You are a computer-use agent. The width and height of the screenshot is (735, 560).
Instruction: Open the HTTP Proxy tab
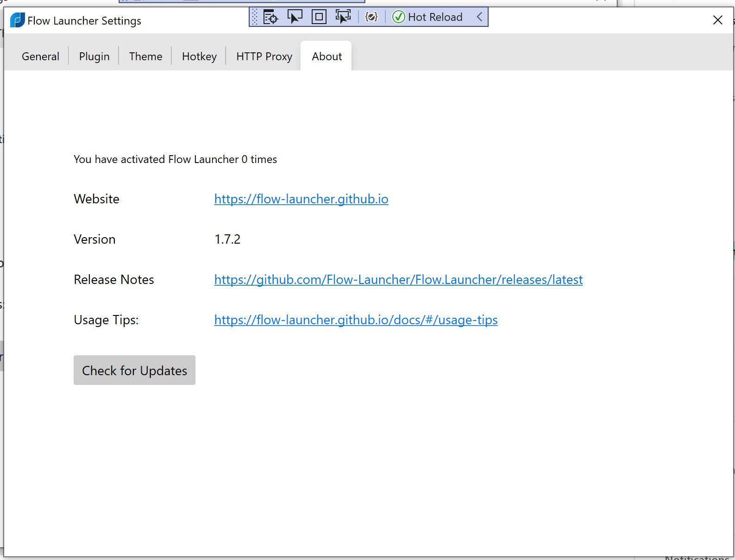coord(264,57)
